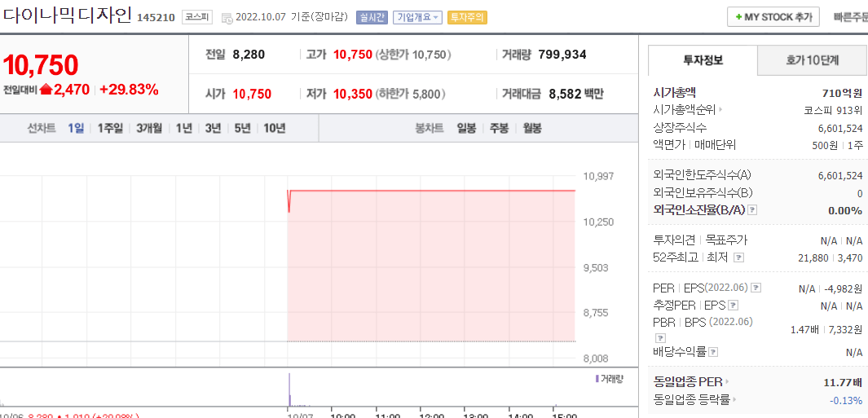This screenshot has height=418, width=868.
Task: Open the 동일업종 PER link
Action: click(688, 381)
